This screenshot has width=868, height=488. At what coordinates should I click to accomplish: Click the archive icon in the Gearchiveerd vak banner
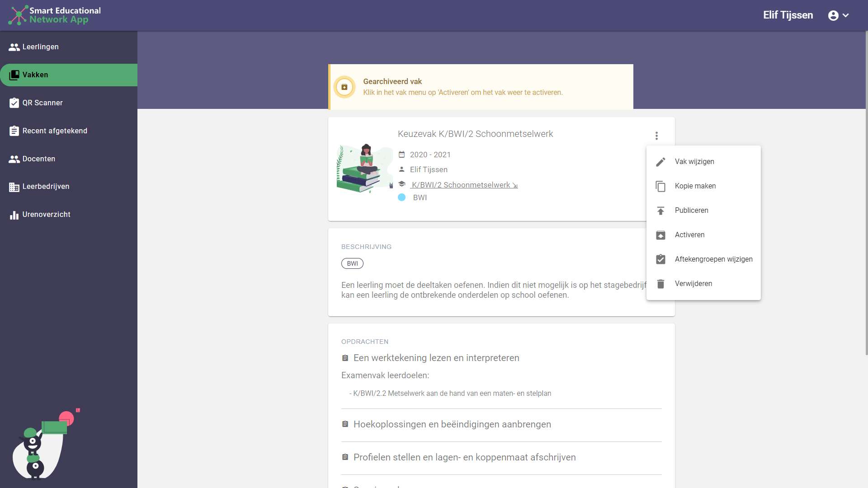click(x=344, y=87)
